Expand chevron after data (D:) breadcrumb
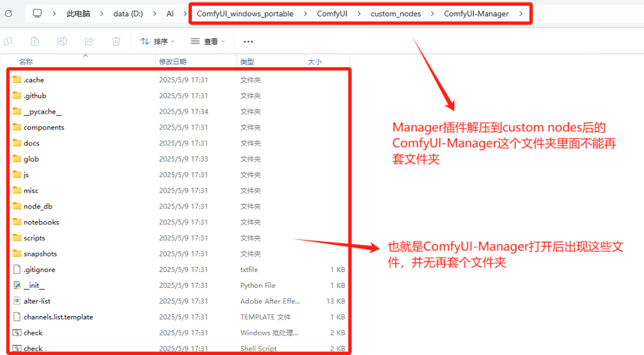The width and height of the screenshot is (644, 355). click(x=155, y=14)
